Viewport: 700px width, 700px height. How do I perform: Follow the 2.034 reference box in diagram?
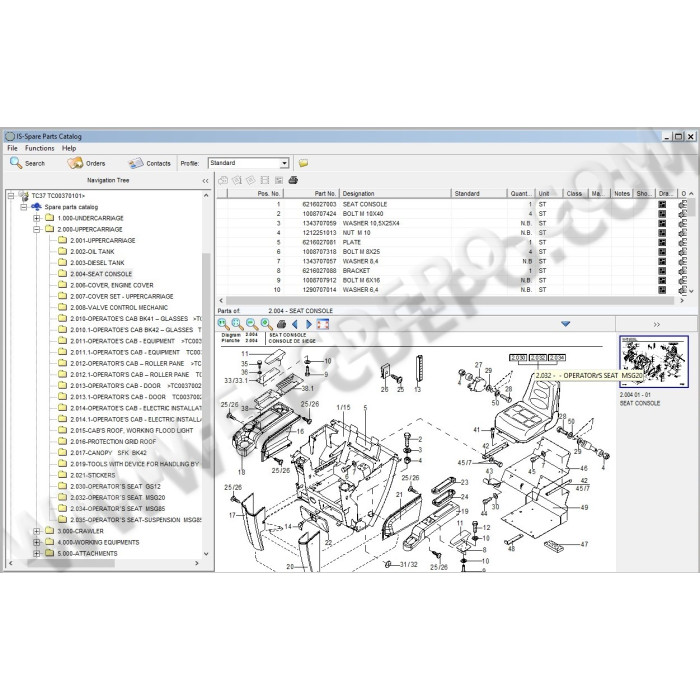557,358
